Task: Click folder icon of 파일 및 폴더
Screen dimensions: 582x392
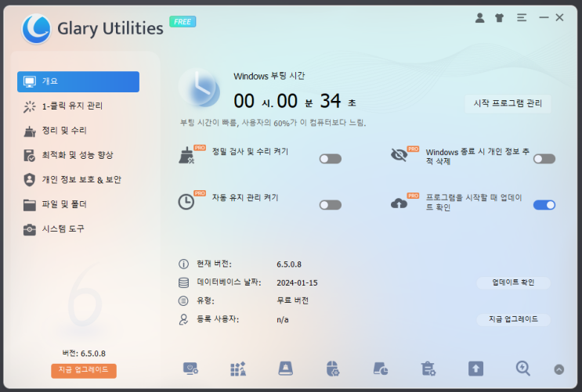Action: pyautogui.click(x=30, y=205)
